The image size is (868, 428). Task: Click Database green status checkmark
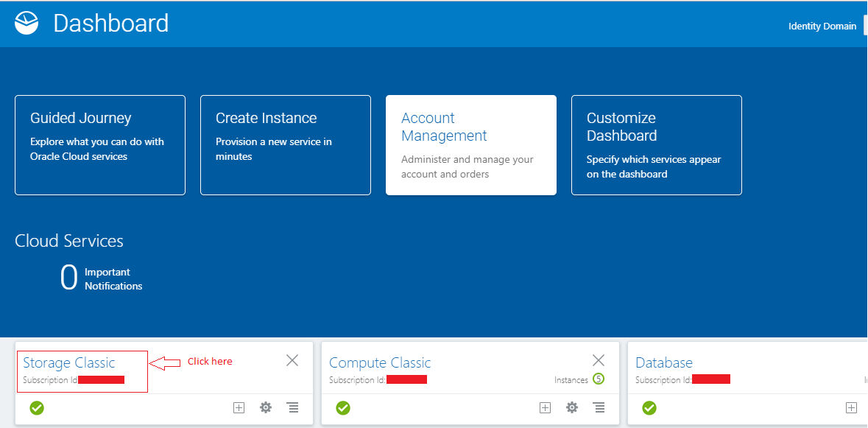[649, 408]
